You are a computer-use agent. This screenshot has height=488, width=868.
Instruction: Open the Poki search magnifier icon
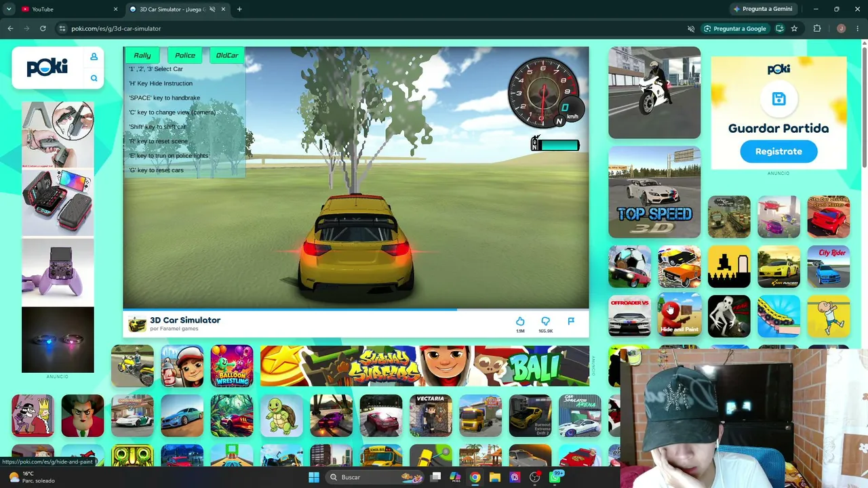[94, 79]
